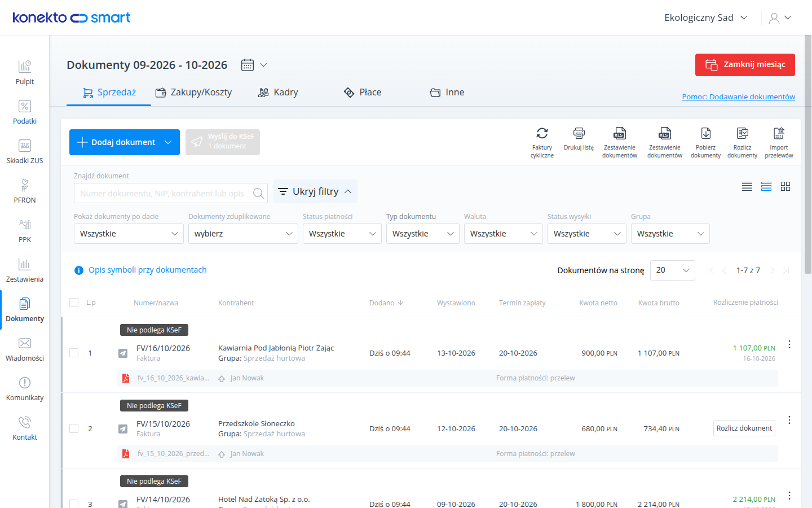
Task: Click Pobierz dokumenty download icon
Action: point(705,142)
